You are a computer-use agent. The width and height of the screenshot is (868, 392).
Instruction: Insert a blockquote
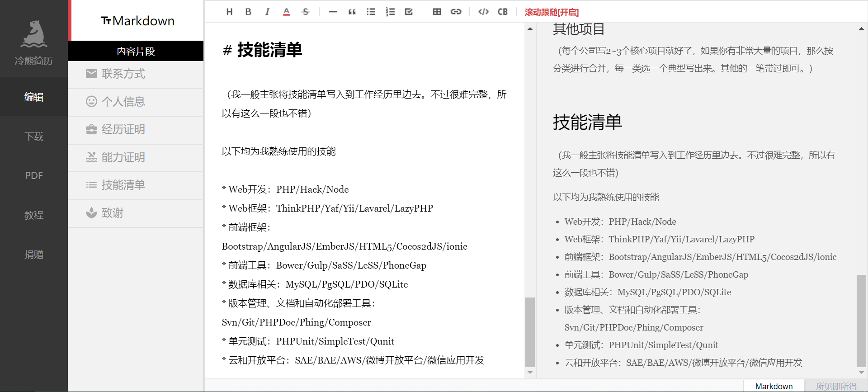point(352,12)
